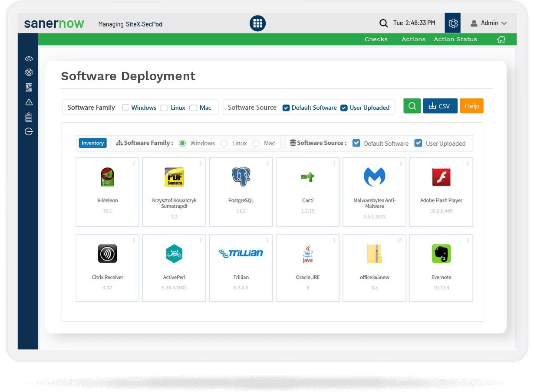Viewport: 534px width, 392px height.
Task: Switch to the Actions menu
Action: click(413, 39)
